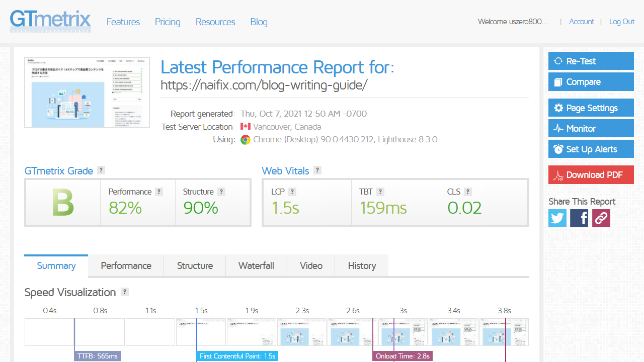Click the Compare button
Screen dimensions: 644x362
591,81
